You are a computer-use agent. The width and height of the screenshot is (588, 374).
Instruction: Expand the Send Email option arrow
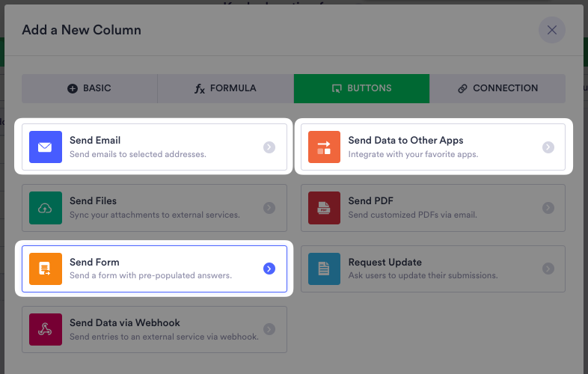pos(269,147)
